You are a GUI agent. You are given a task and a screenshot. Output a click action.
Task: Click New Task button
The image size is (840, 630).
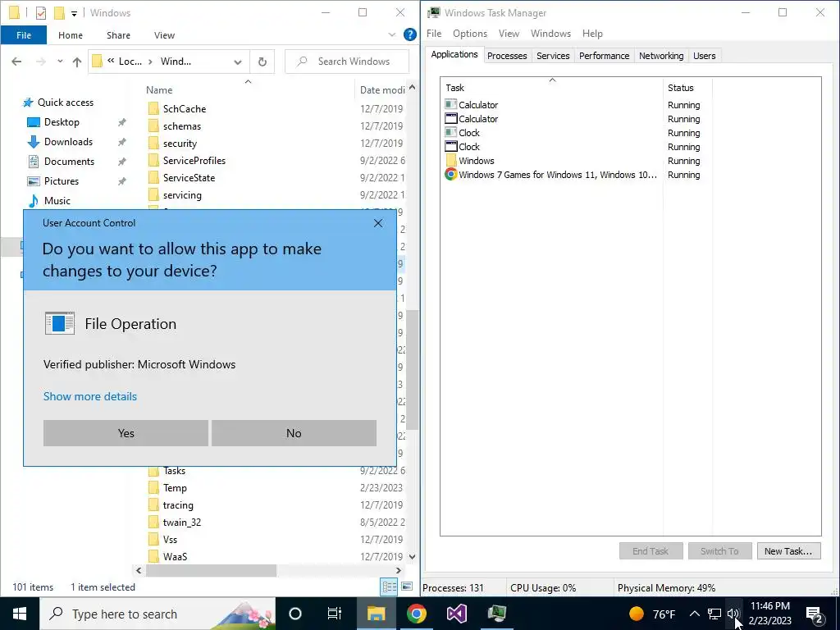(x=788, y=550)
